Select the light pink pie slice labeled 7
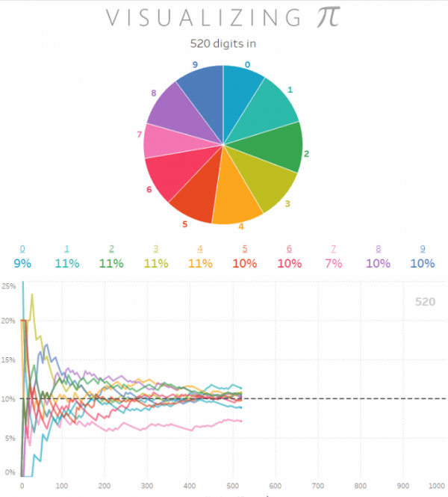The height and width of the screenshot is (497, 448). click(x=169, y=142)
